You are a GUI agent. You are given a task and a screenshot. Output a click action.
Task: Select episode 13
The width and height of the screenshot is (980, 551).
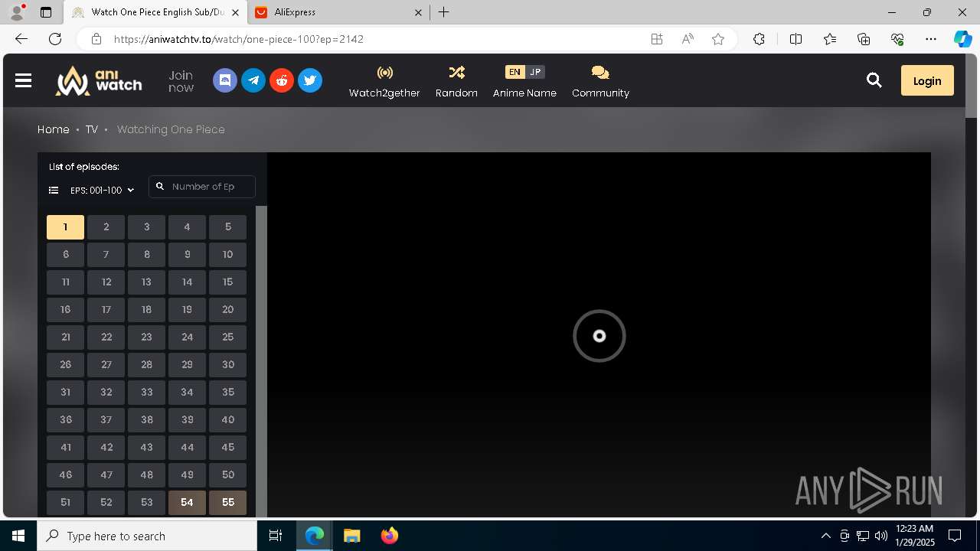[146, 282]
